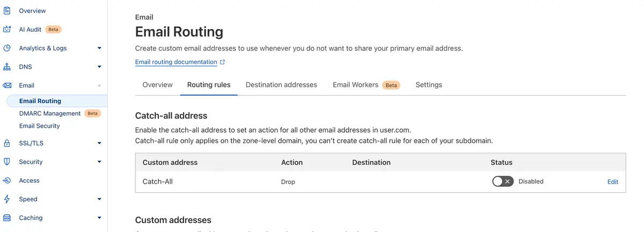This screenshot has width=644, height=232.
Task: Open DMARC Management in sidebar
Action: (50, 113)
